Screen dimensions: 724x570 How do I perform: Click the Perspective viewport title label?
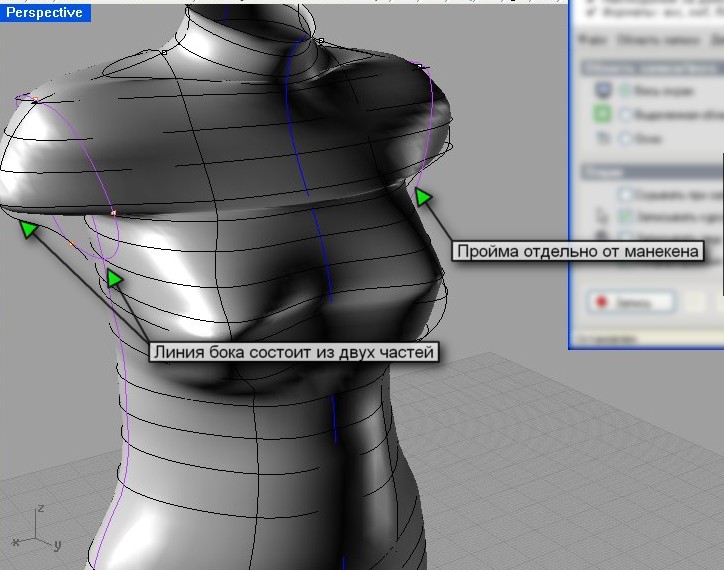(45, 13)
